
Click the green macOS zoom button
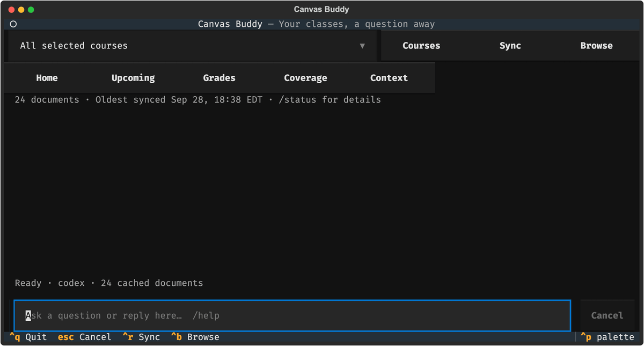[x=31, y=10]
